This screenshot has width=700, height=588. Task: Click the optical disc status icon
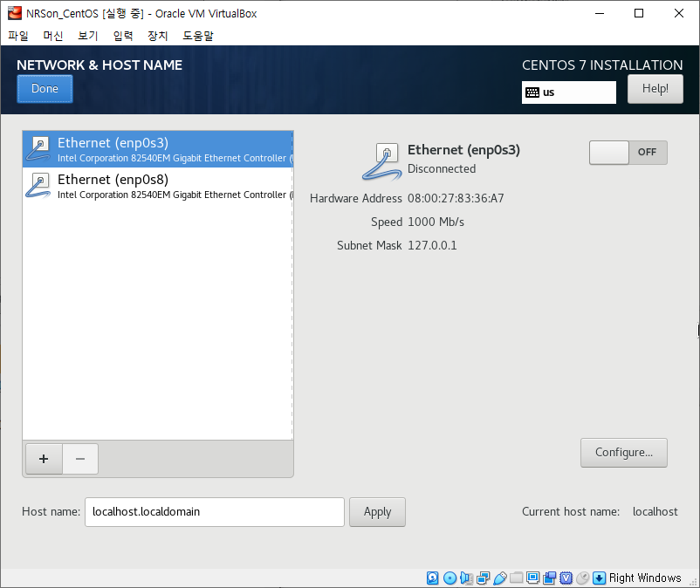[450, 578]
